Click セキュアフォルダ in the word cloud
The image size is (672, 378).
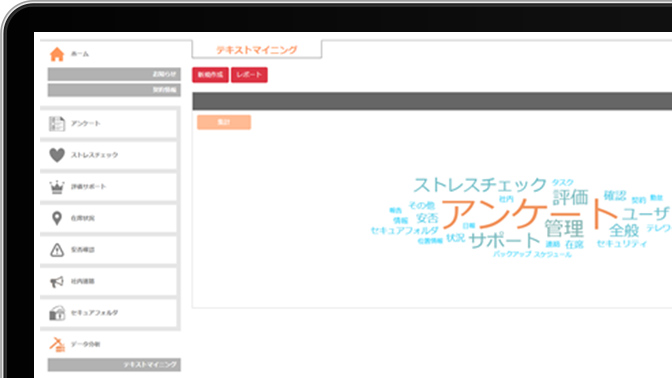point(404,231)
